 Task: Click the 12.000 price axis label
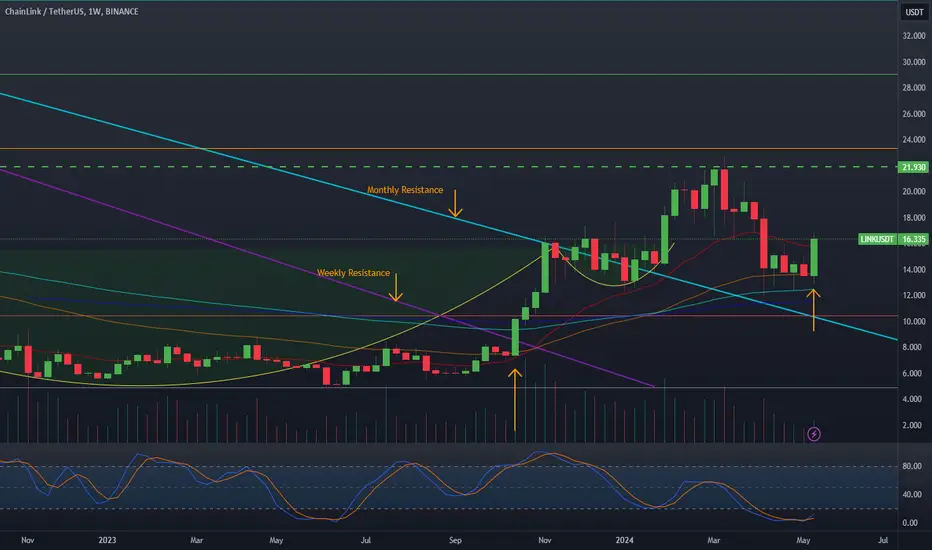pos(914,295)
